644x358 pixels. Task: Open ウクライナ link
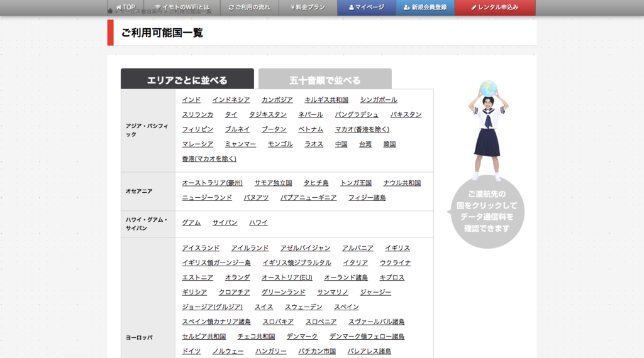[x=395, y=263]
